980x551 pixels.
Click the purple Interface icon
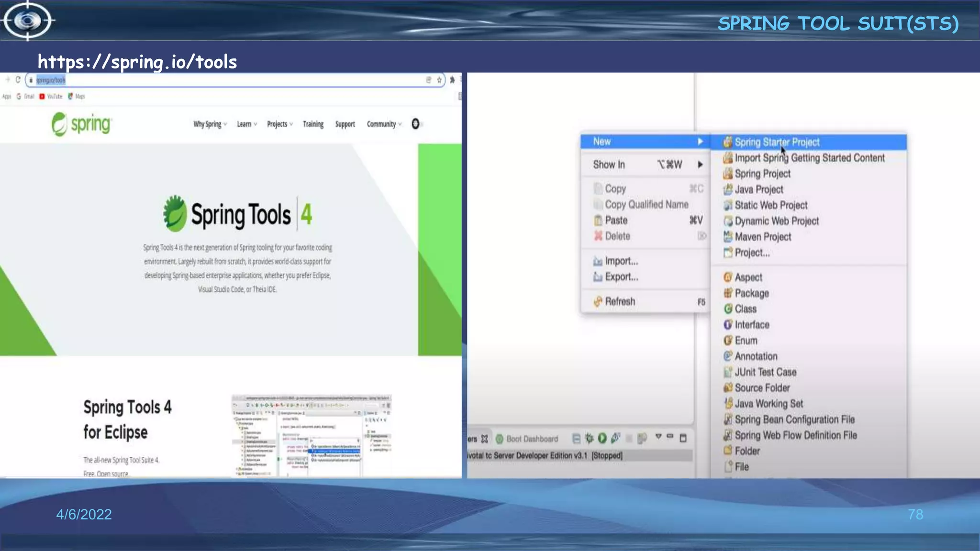tap(728, 325)
